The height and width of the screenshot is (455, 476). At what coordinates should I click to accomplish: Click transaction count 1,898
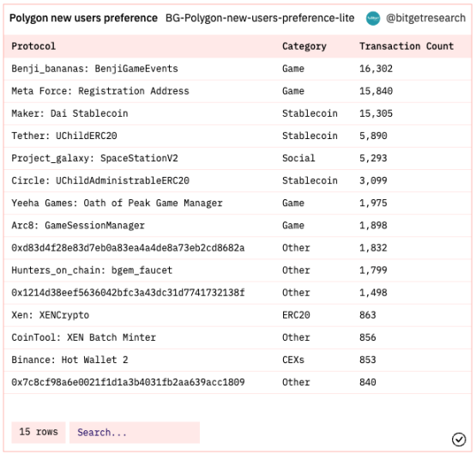(373, 226)
